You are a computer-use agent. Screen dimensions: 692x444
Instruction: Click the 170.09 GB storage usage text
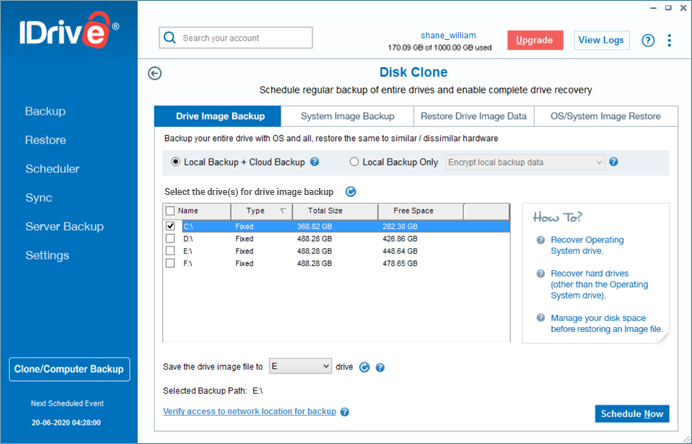(x=440, y=48)
